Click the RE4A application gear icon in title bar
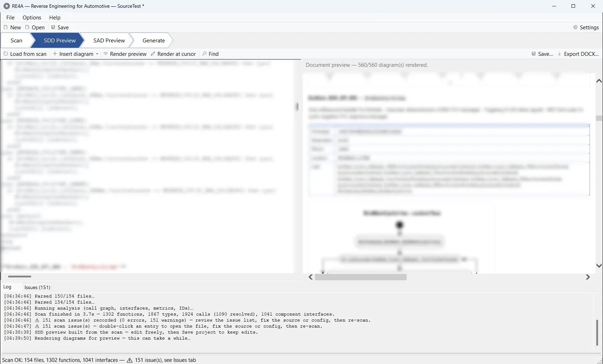The width and height of the screenshot is (603, 364). (6, 6)
